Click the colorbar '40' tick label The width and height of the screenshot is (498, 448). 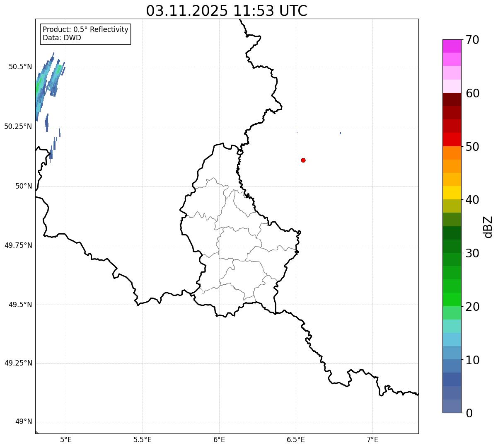click(472, 200)
